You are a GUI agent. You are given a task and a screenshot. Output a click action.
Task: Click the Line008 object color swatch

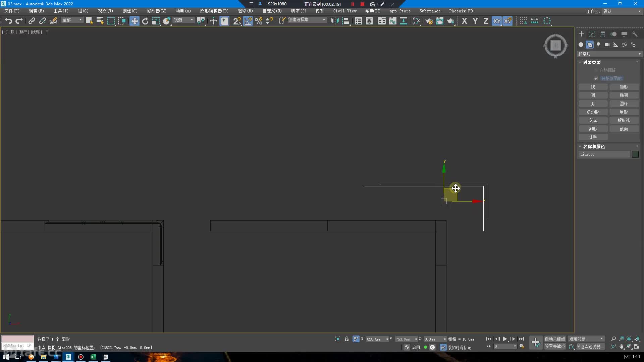[635, 154]
